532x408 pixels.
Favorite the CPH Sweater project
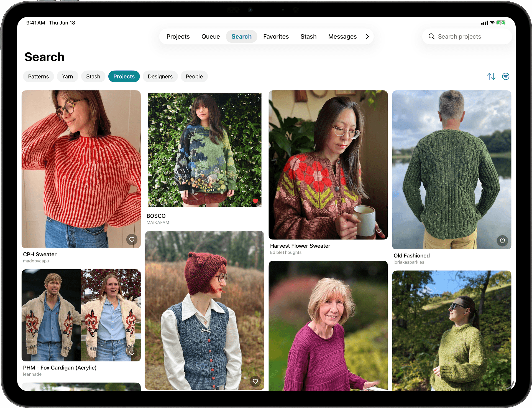tap(132, 239)
